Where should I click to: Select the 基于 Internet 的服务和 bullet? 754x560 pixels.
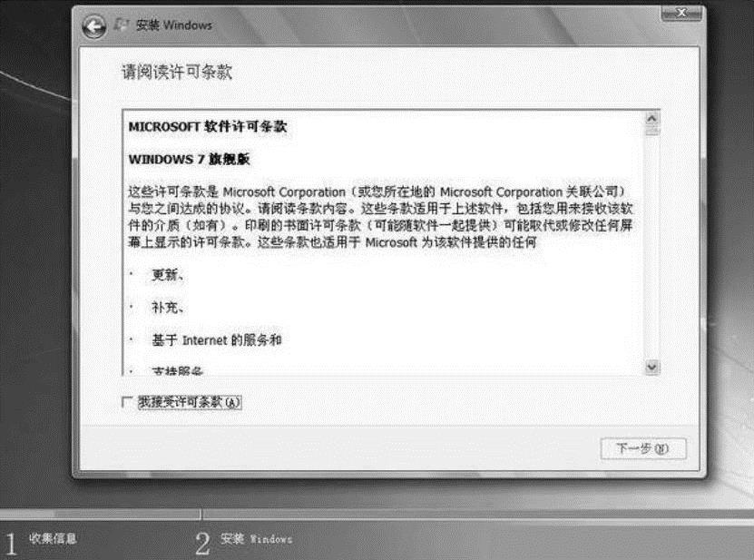[216, 340]
